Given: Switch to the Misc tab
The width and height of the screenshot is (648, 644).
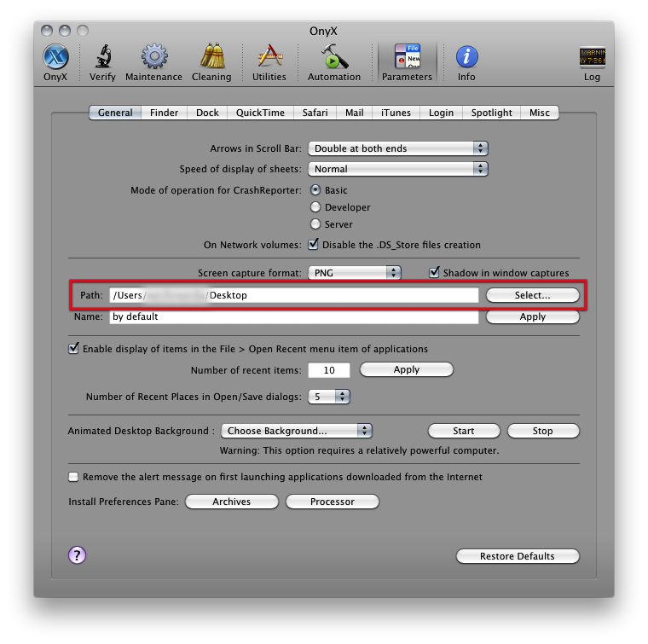Looking at the screenshot, I should (x=540, y=113).
